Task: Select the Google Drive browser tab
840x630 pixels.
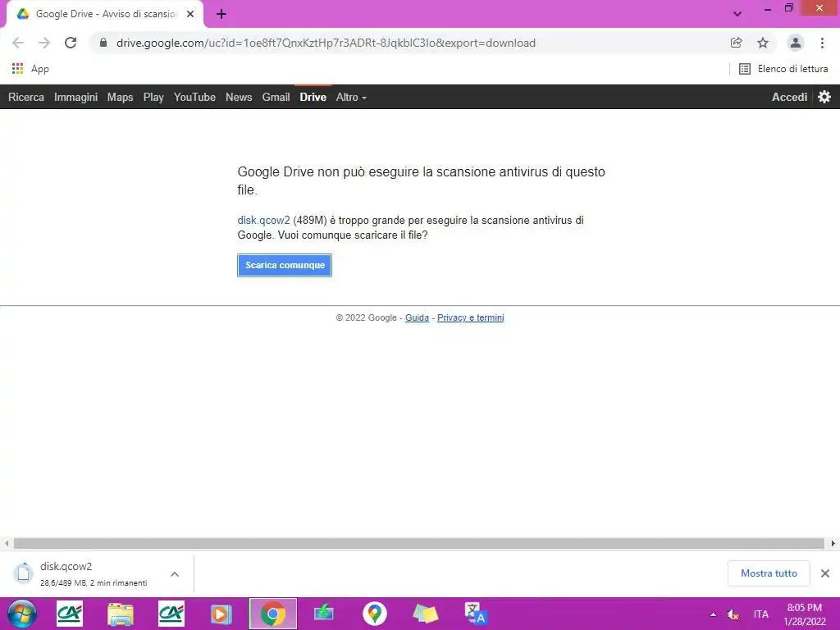Action: click(104, 14)
